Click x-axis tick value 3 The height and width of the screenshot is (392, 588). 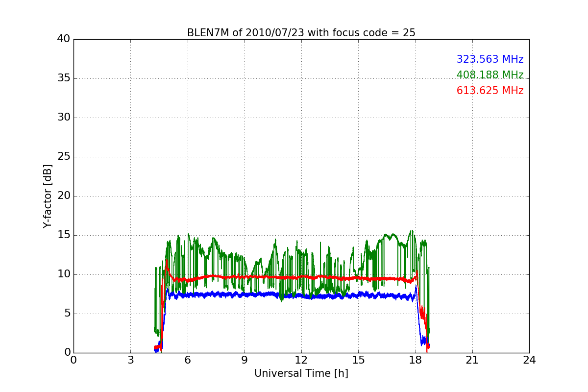coord(130,360)
